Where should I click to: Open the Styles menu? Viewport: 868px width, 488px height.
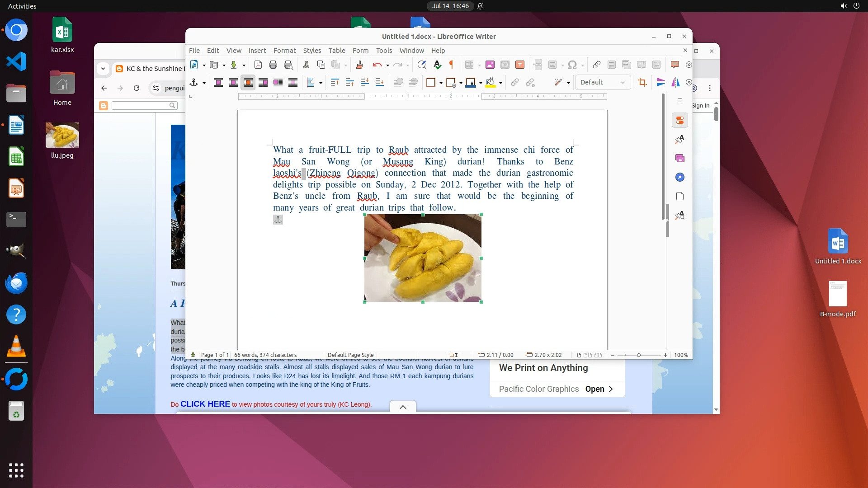coord(311,51)
